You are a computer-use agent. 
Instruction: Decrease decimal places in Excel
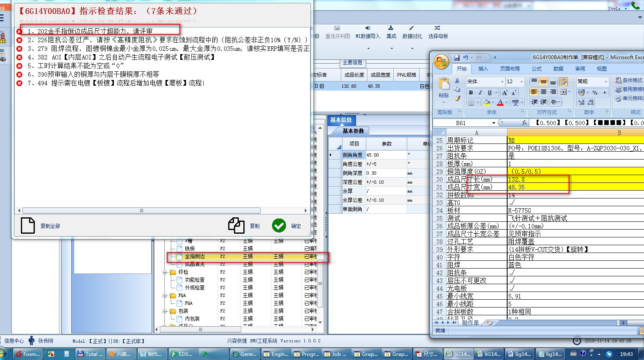tap(591, 103)
